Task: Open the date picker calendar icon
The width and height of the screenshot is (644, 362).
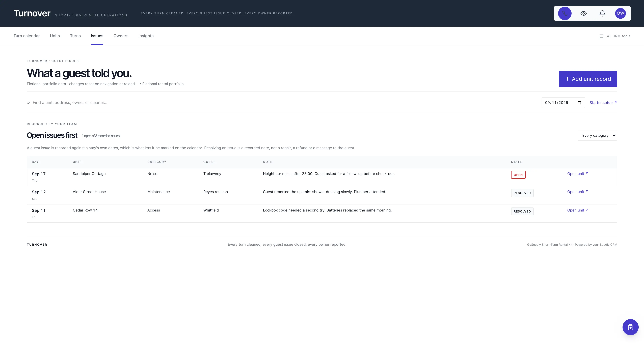Action: pyautogui.click(x=579, y=103)
